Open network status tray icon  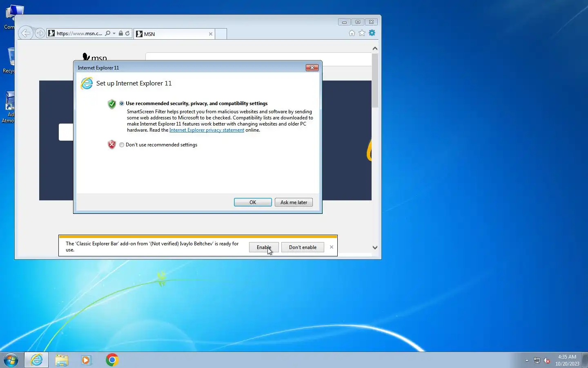(537, 361)
